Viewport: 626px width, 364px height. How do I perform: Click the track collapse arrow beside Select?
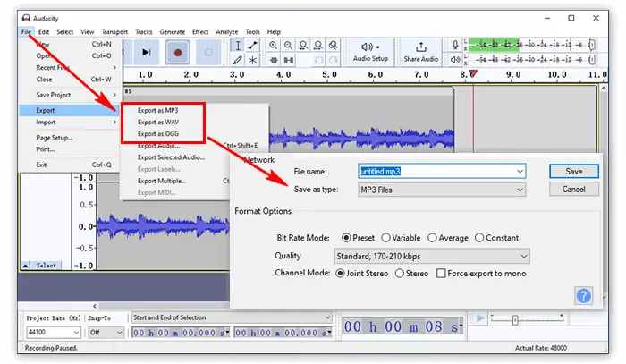(25, 266)
